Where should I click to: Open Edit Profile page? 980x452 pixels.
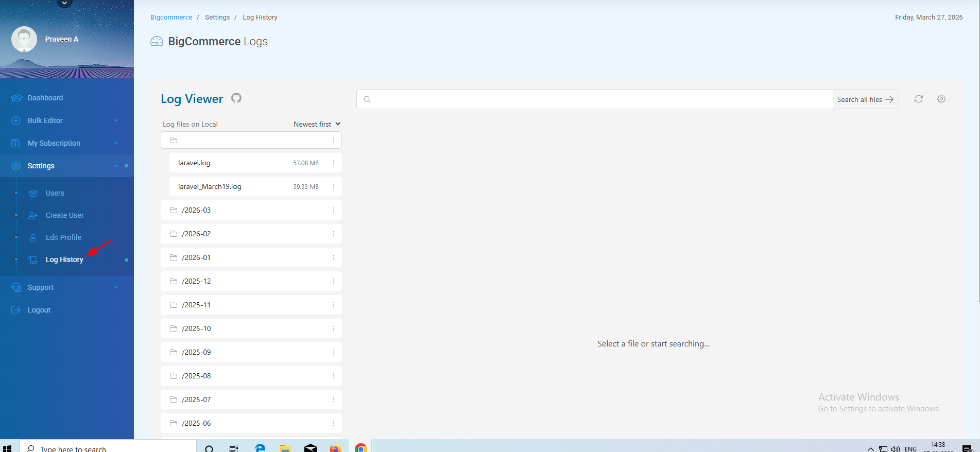(x=63, y=237)
